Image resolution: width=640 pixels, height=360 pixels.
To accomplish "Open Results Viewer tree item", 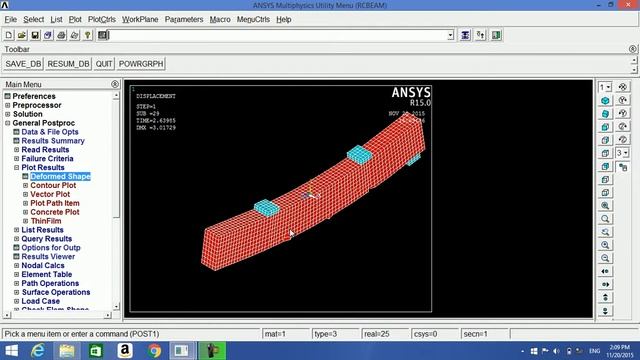I will click(x=48, y=257).
